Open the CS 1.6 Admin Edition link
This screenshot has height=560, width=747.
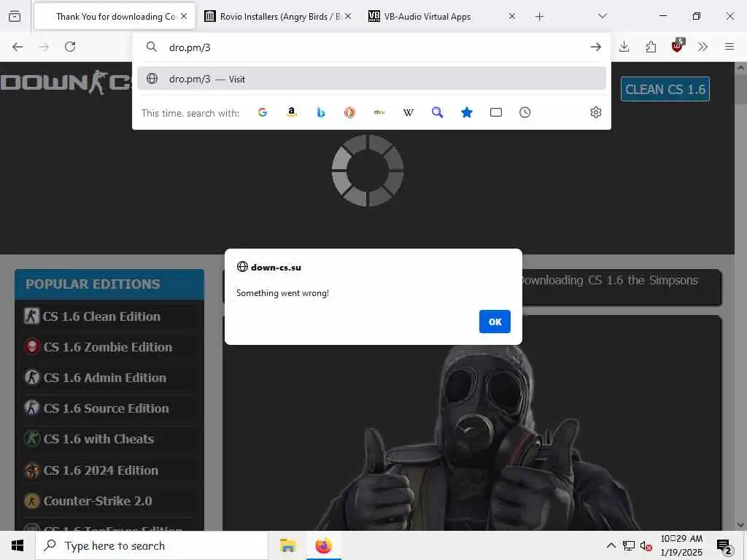[x=105, y=378]
